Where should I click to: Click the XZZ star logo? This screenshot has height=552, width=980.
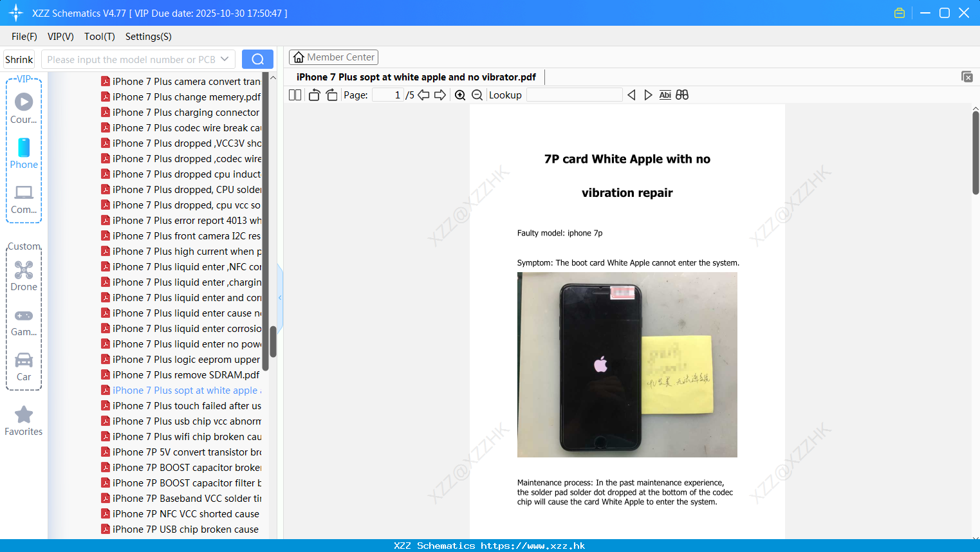(16, 13)
